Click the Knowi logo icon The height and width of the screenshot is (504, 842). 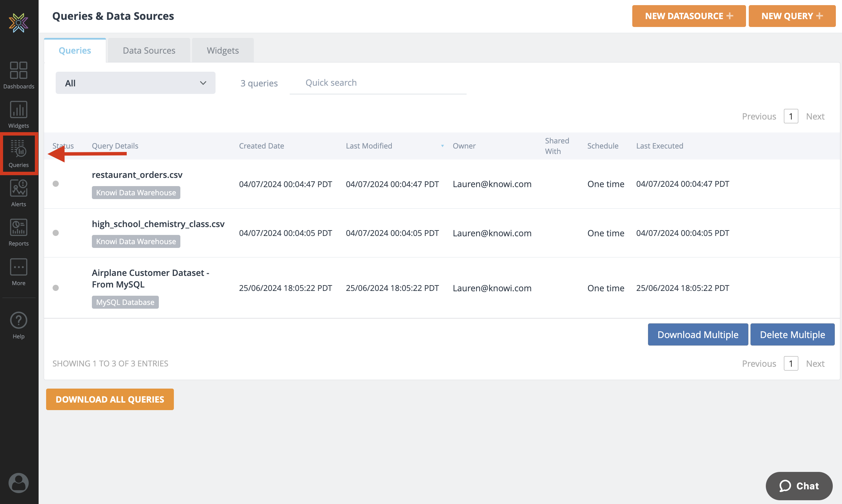click(18, 23)
